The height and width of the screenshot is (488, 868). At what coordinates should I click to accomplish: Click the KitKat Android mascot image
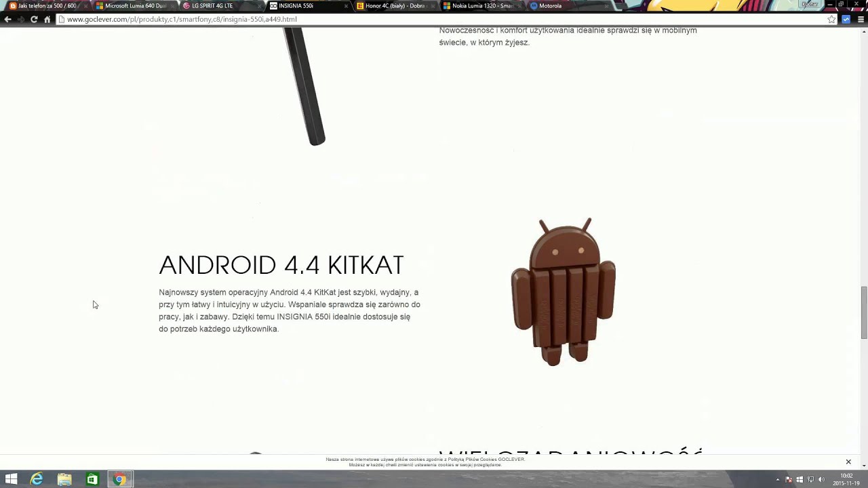click(x=564, y=292)
